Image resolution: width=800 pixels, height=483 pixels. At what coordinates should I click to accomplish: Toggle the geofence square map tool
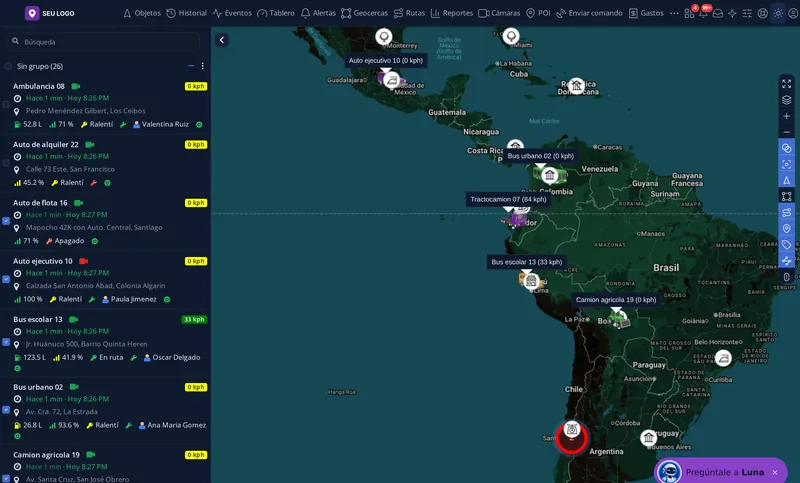(786, 196)
